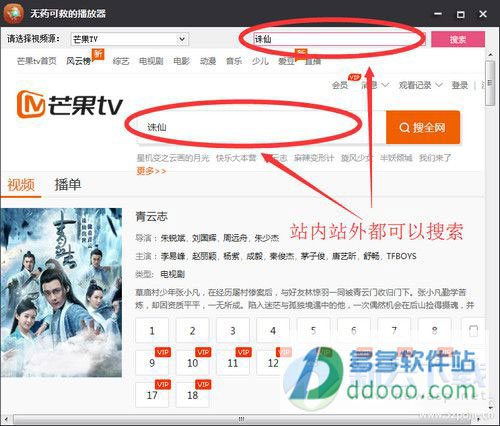
Task: Open the 青云志 poster thumbnail
Action: (61, 292)
